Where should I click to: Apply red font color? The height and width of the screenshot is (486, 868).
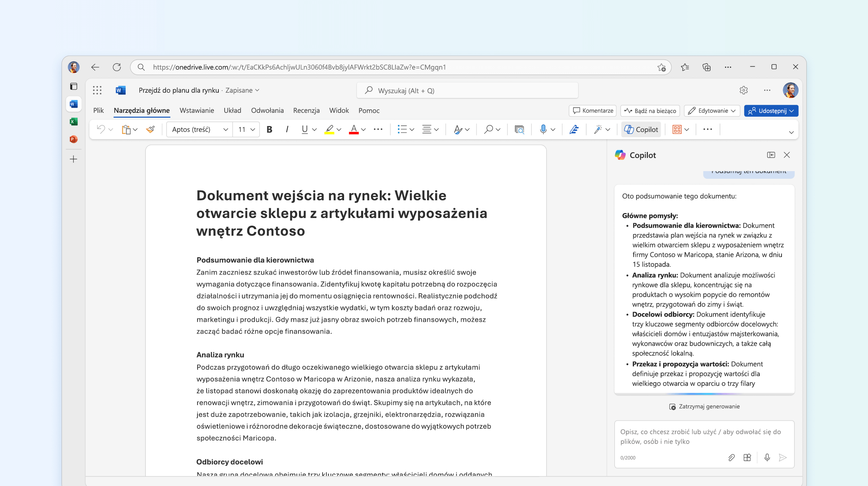[353, 129]
